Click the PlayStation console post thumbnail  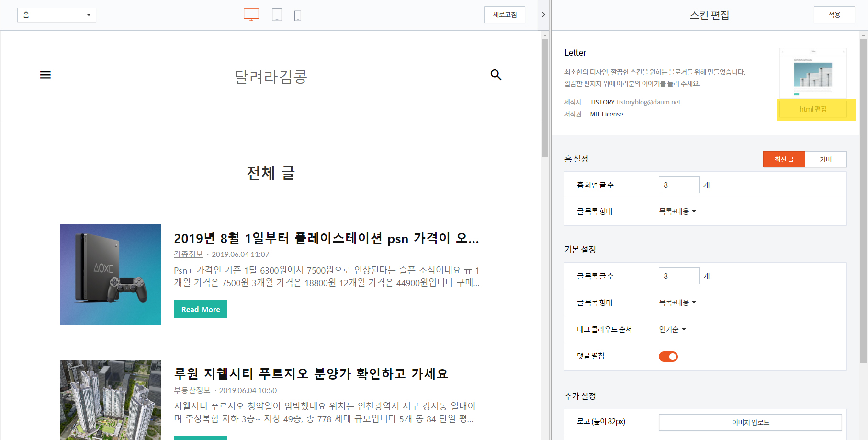111,275
